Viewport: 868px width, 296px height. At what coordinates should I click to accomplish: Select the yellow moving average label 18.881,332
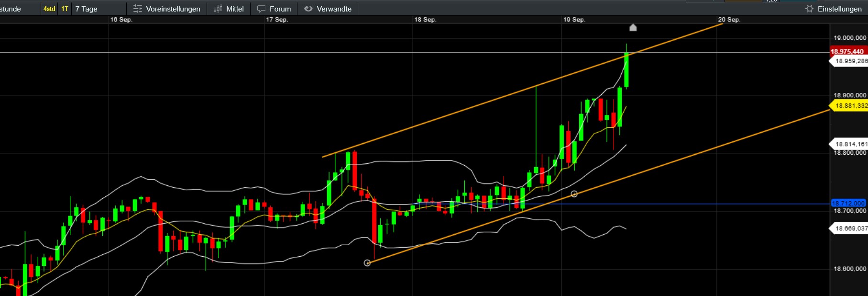pyautogui.click(x=849, y=106)
